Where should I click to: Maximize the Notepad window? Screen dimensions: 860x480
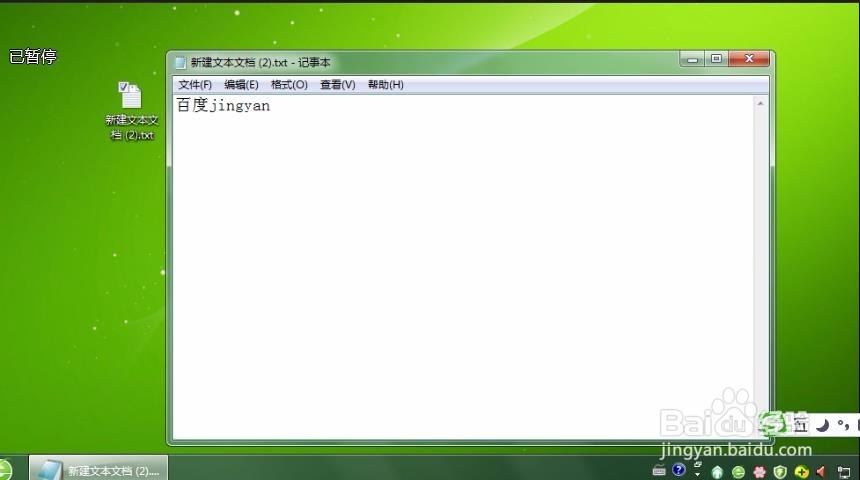pos(716,59)
